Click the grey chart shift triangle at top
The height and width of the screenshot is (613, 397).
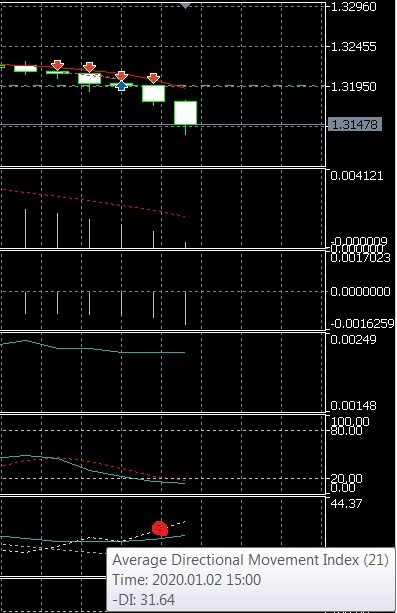pyautogui.click(x=185, y=5)
